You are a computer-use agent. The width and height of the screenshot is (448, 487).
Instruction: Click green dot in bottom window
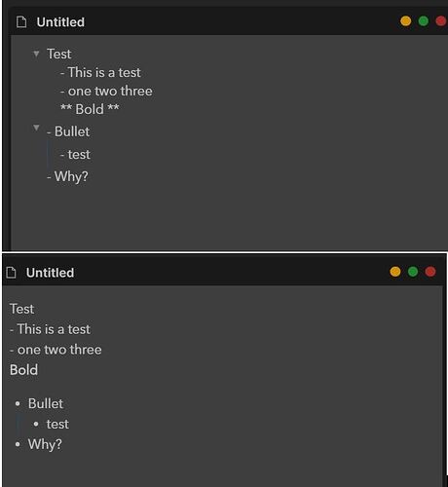pyautogui.click(x=413, y=272)
